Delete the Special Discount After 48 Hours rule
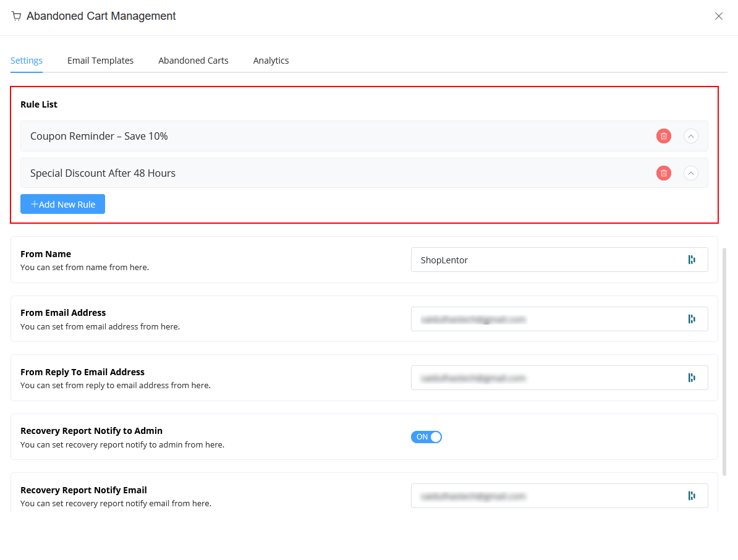Image resolution: width=738 pixels, height=560 pixels. 663,173
